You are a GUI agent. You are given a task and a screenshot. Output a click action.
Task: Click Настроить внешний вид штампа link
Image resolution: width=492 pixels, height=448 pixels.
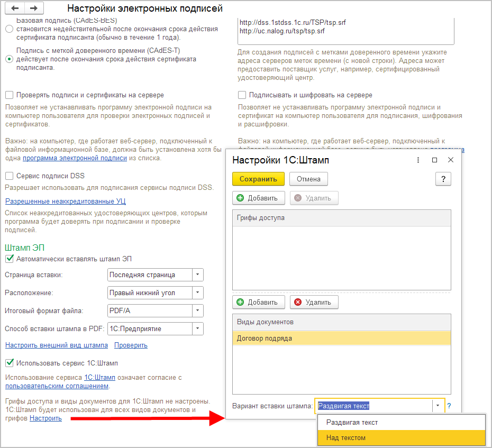pyautogui.click(x=57, y=345)
